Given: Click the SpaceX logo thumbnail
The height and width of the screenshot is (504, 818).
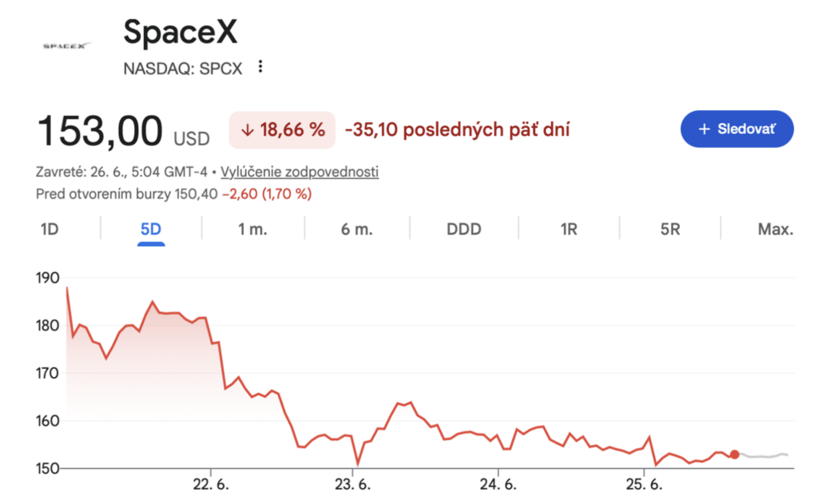Looking at the screenshot, I should click(66, 46).
